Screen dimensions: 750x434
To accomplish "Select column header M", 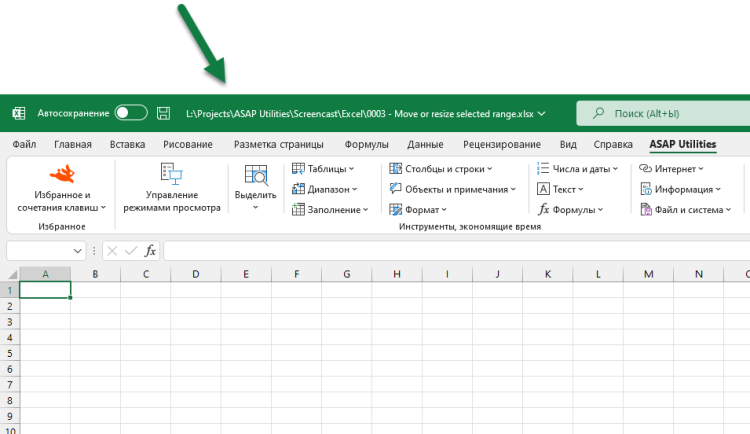I will (x=648, y=274).
